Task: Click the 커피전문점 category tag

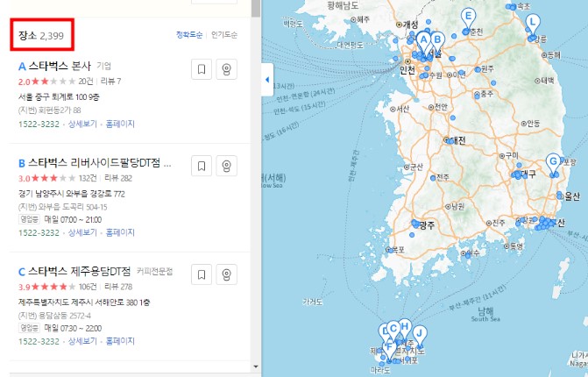Action: (x=154, y=271)
